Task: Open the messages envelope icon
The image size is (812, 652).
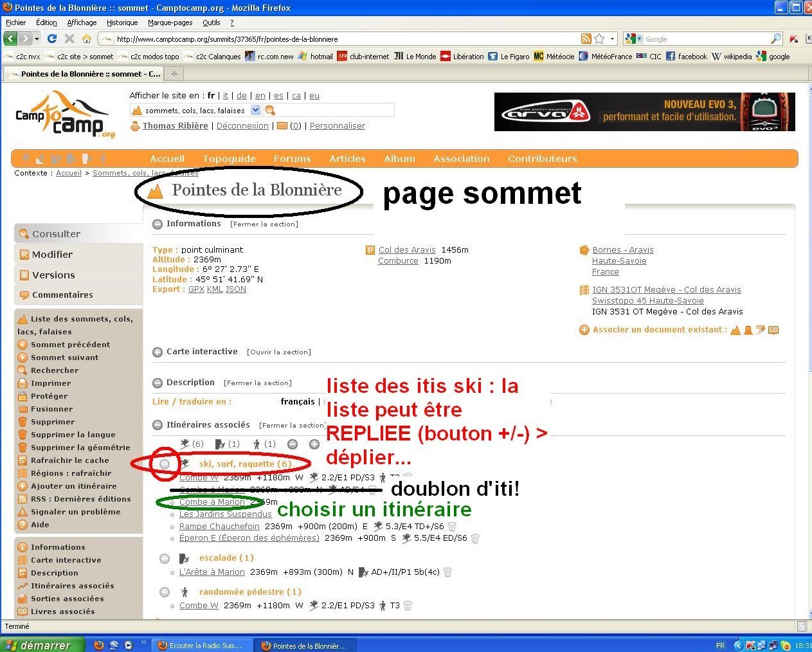Action: pos(282,126)
